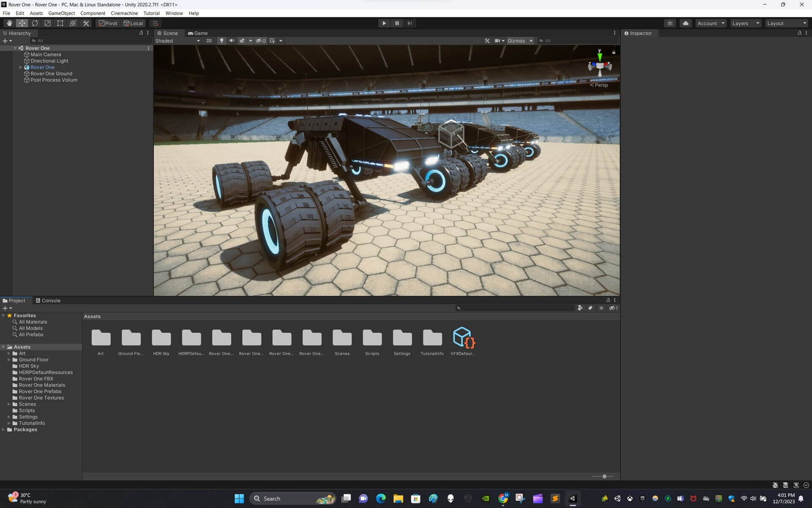Select the Rect transform tool
Viewport: 812px width, 508px height.
coord(60,23)
